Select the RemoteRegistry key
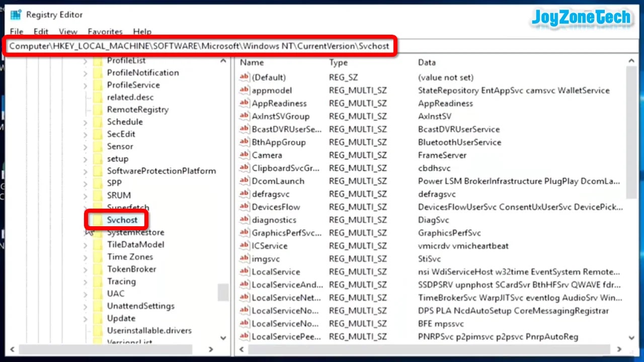 click(x=138, y=110)
